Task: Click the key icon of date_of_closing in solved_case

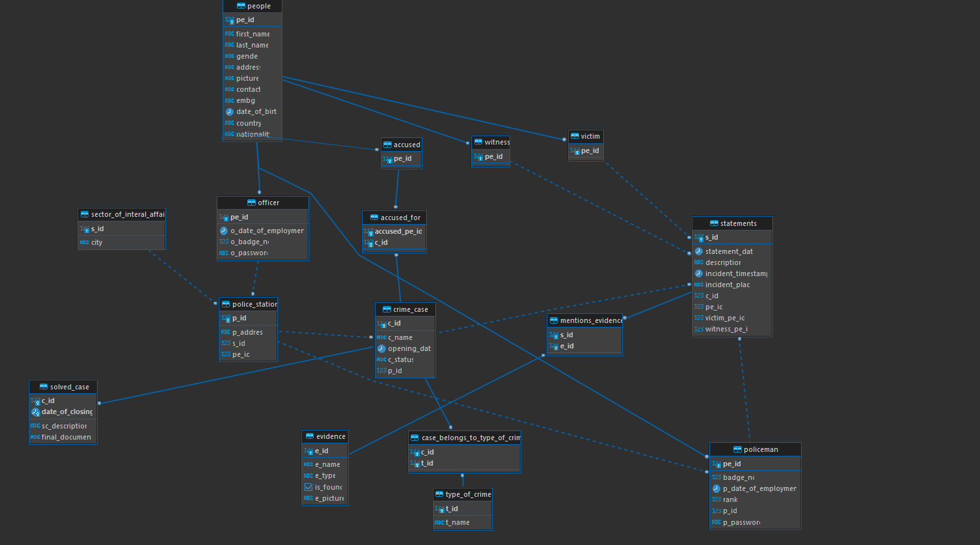Action: pos(35,412)
